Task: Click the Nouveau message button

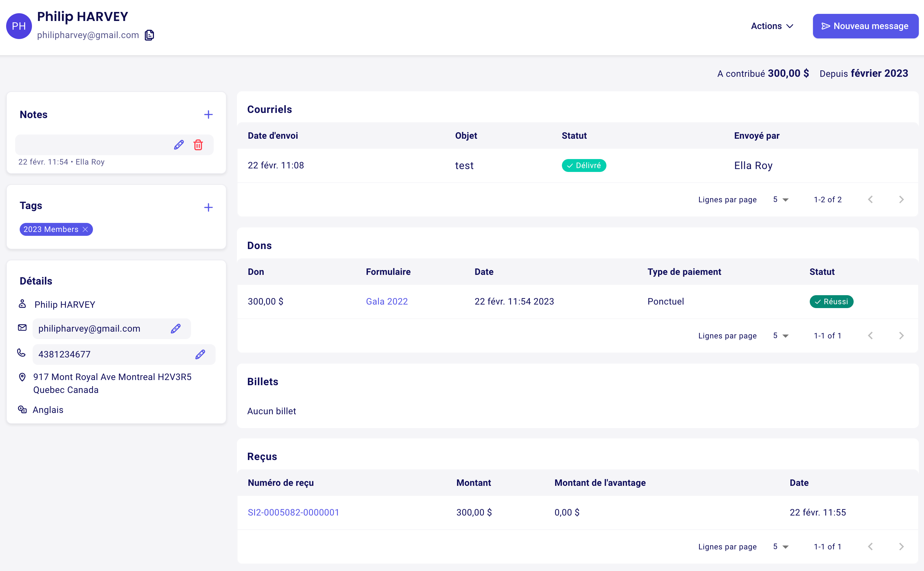Action: tap(866, 26)
